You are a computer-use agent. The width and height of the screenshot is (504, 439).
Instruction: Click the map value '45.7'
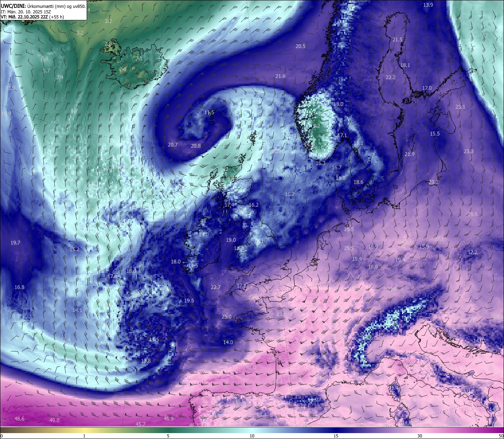tap(141, 424)
